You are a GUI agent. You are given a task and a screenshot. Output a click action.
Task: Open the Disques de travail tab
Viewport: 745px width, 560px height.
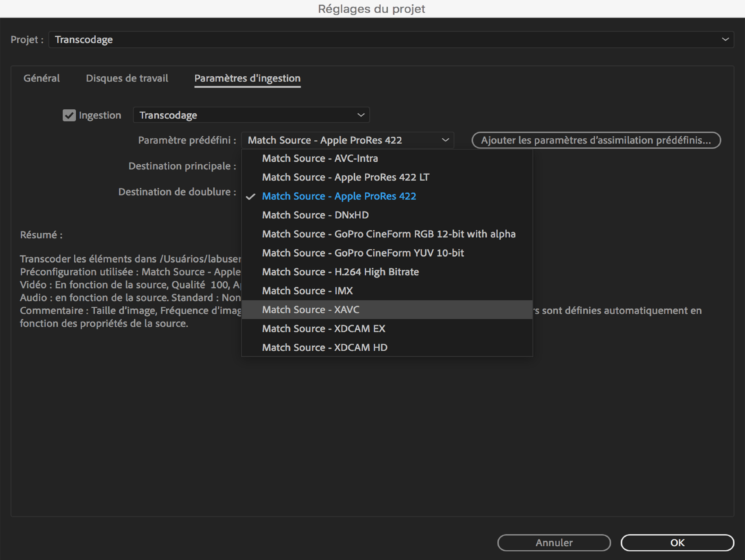pos(127,78)
